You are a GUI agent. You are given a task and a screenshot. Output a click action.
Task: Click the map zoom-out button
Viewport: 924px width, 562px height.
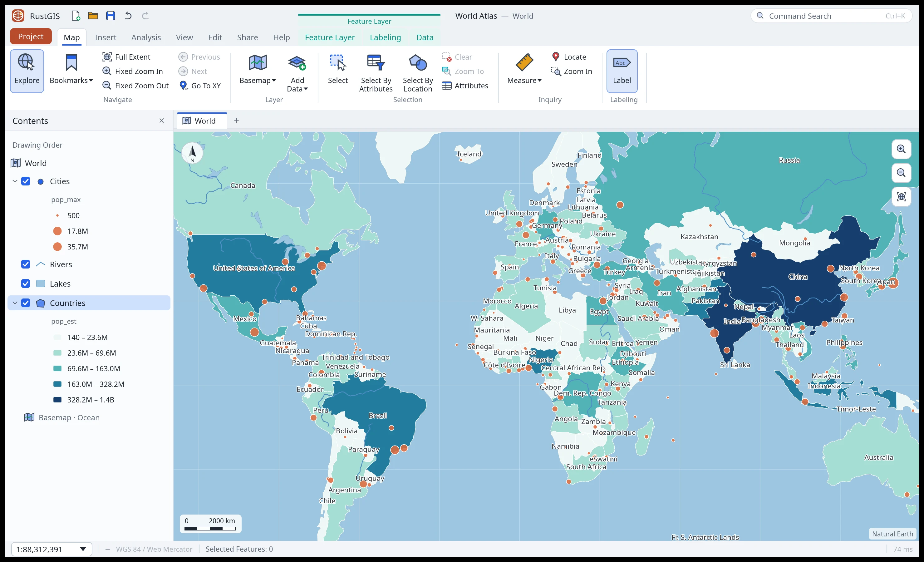[x=901, y=173]
